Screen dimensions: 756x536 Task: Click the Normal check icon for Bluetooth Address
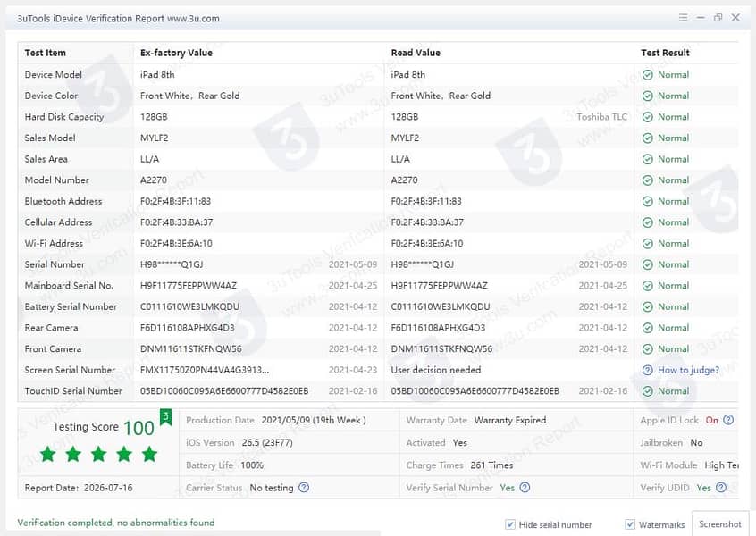pos(648,202)
